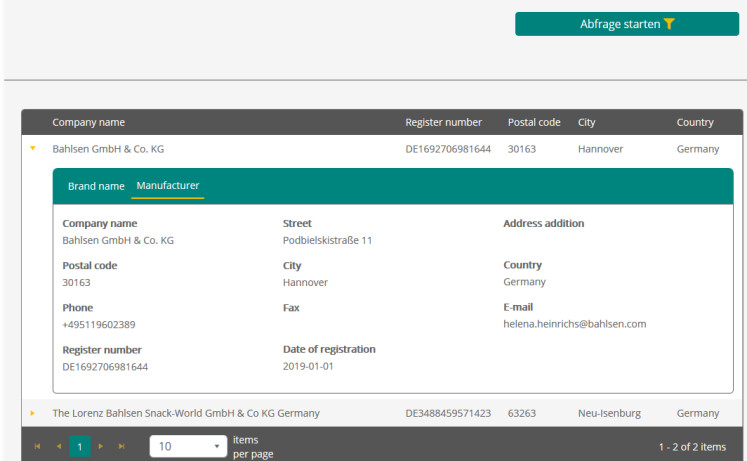Click postal code 30163 in table row
747x461 pixels.
(x=522, y=149)
